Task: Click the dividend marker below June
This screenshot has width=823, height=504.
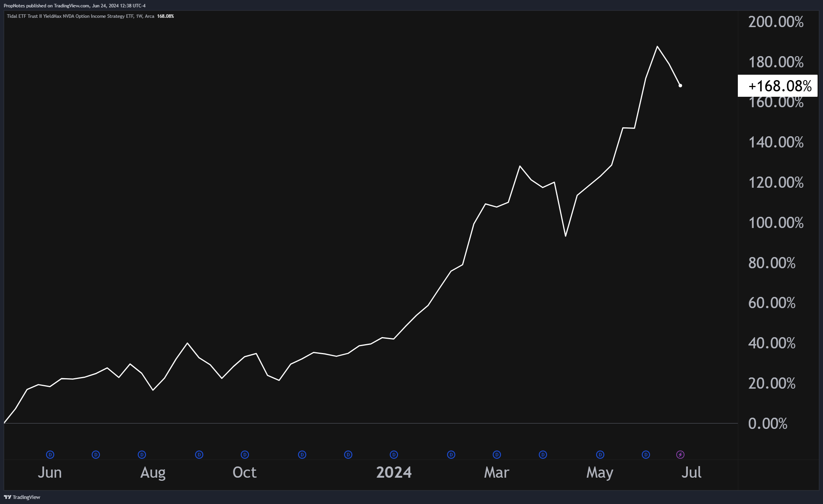Action: 50,455
